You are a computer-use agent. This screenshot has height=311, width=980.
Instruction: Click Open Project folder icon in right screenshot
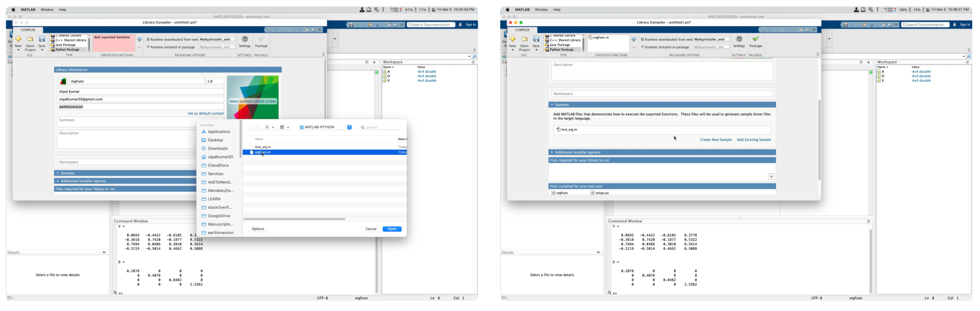525,39
